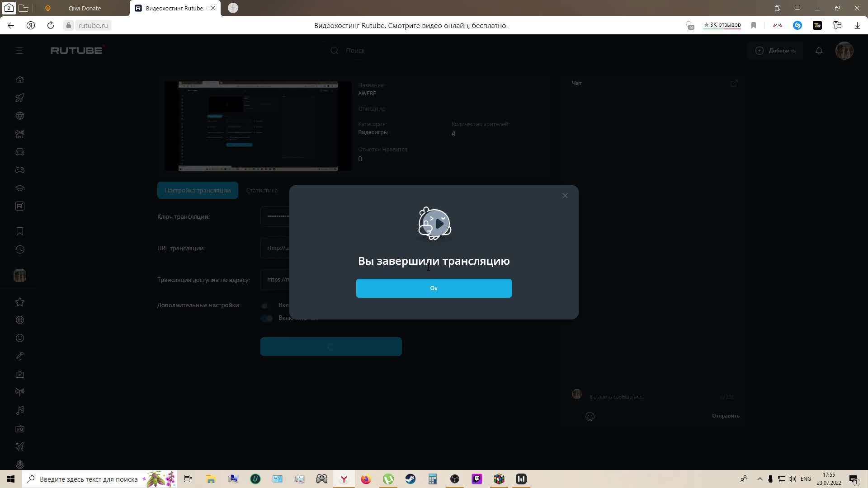Open the hamburger menu icon
Image resolution: width=868 pixels, height=488 pixels.
19,51
